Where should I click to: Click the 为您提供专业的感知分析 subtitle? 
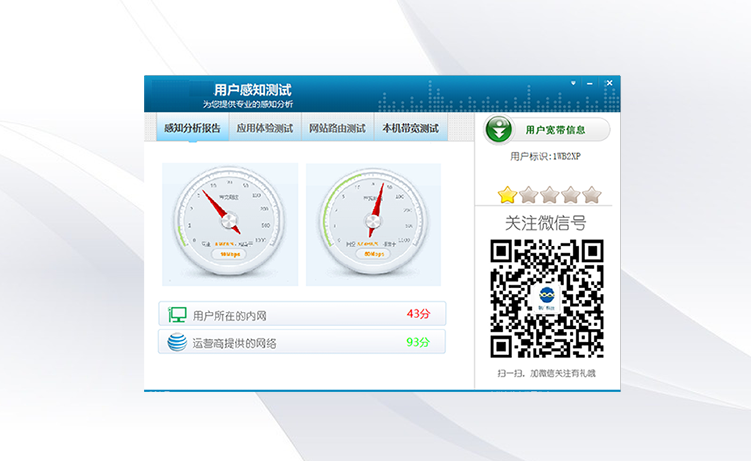click(248, 104)
